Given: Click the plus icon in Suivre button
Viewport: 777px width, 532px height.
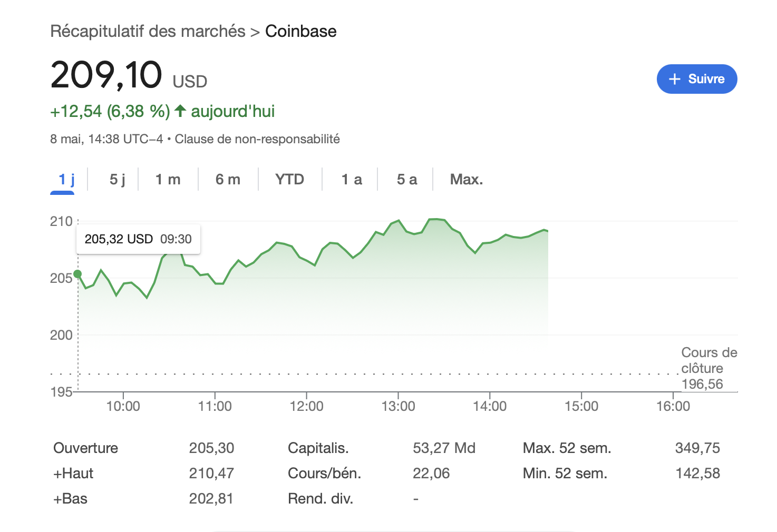Looking at the screenshot, I should coord(674,79).
